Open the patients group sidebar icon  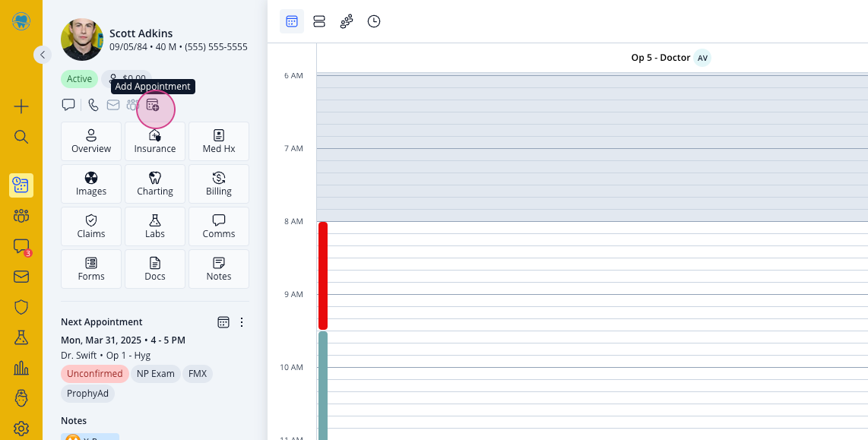pos(21,216)
